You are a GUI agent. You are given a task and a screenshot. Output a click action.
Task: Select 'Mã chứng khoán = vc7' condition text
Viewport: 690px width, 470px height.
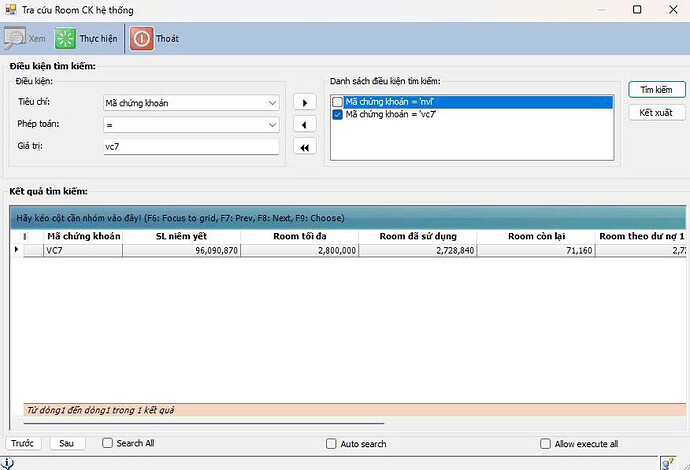point(391,114)
